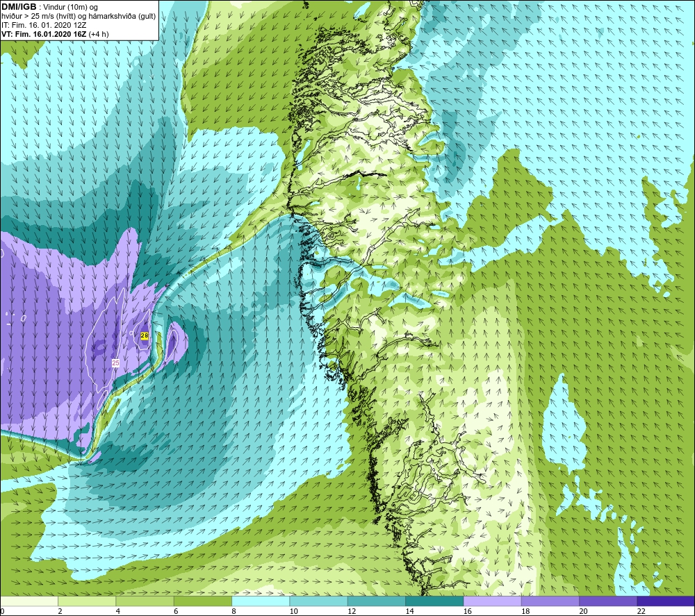Click the 'Vindur (10m) og' heading text
Screen dimensions: 695x616
[x=70, y=8]
